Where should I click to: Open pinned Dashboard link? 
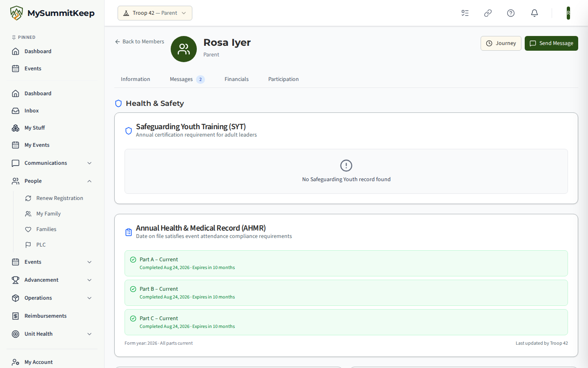52,51
